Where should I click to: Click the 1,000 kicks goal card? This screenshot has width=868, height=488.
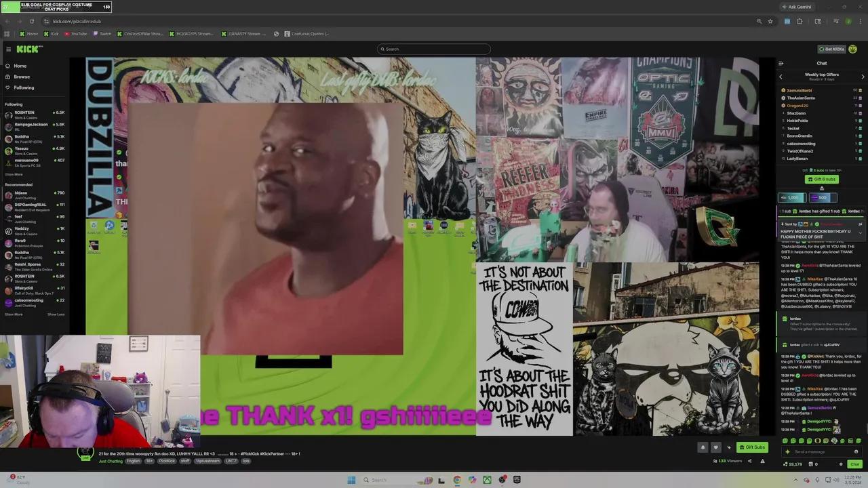coord(792,198)
